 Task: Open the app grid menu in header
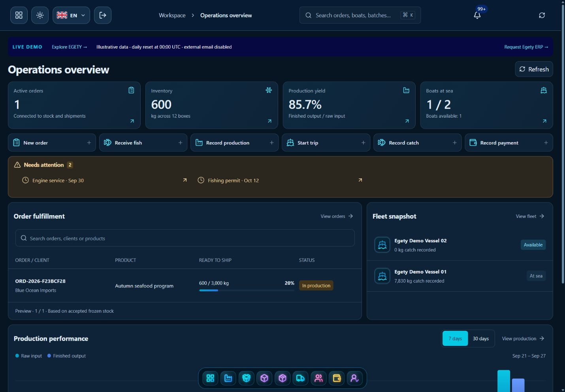pos(19,15)
